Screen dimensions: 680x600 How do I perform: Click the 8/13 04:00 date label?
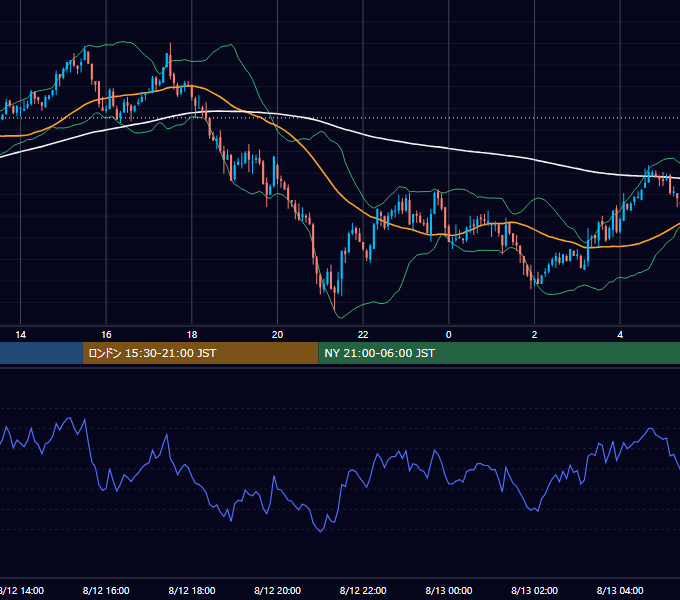click(x=620, y=590)
